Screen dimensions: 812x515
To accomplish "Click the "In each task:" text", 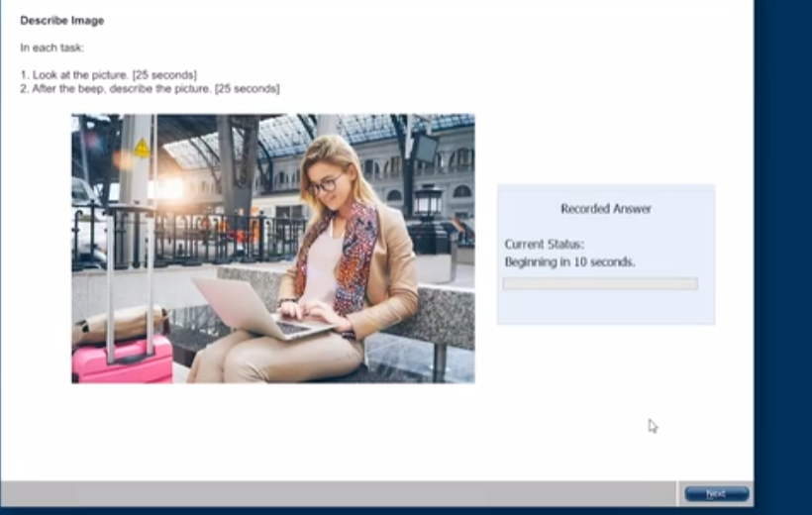I will [51, 47].
